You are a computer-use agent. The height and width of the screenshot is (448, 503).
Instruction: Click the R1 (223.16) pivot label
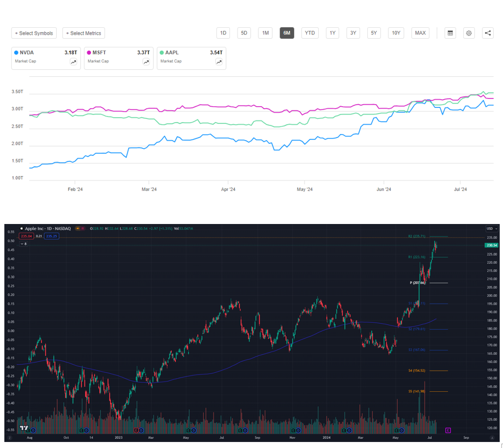[417, 257]
